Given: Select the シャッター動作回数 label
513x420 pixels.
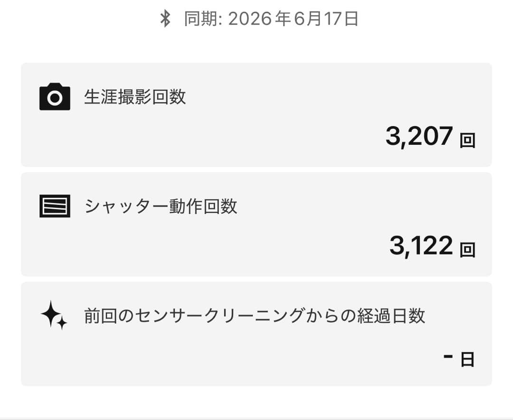Looking at the screenshot, I should pos(161,206).
